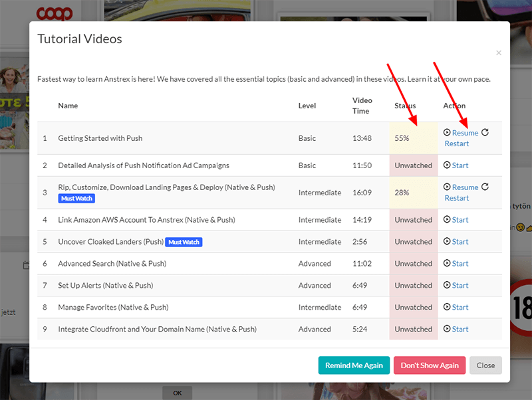Restart the Rip, Customize, Download Landing Pages video

tap(457, 198)
